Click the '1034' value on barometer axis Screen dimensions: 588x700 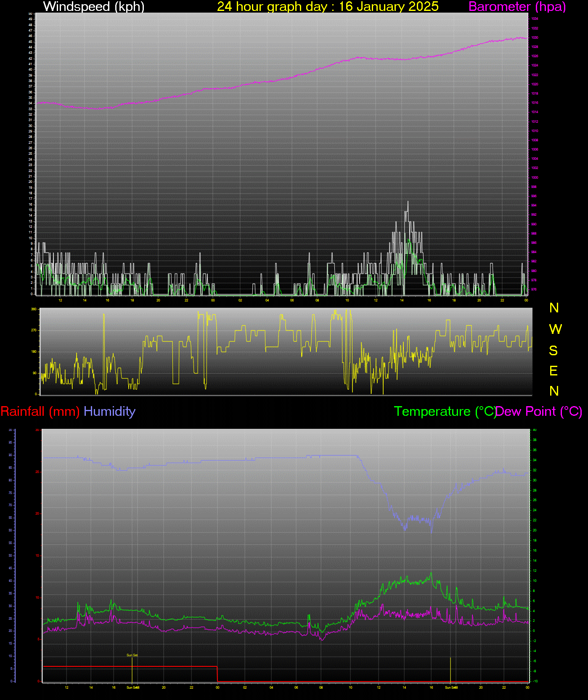pos(535,19)
